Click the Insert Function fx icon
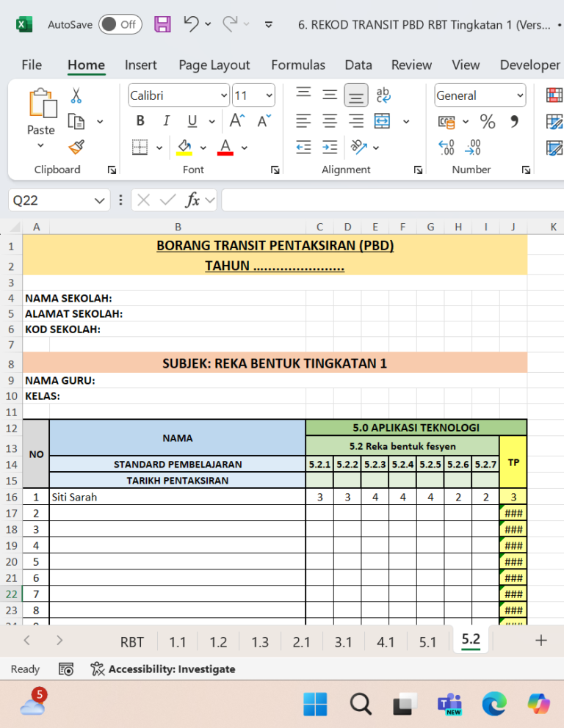The image size is (564, 728). (192, 200)
